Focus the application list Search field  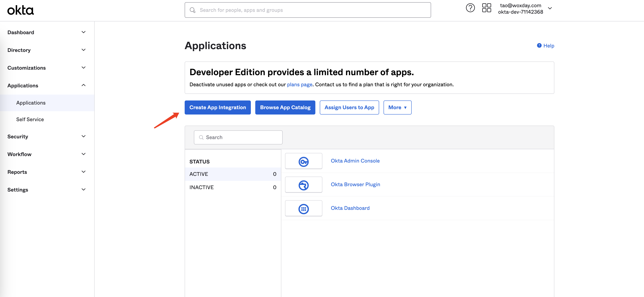tap(238, 137)
